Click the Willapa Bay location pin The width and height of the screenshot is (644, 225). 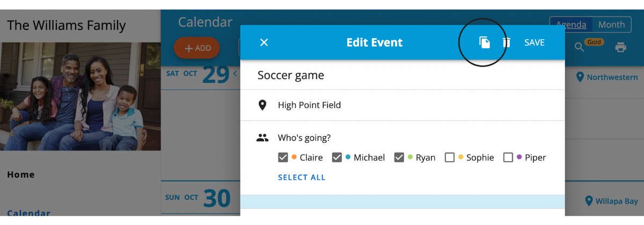click(588, 201)
